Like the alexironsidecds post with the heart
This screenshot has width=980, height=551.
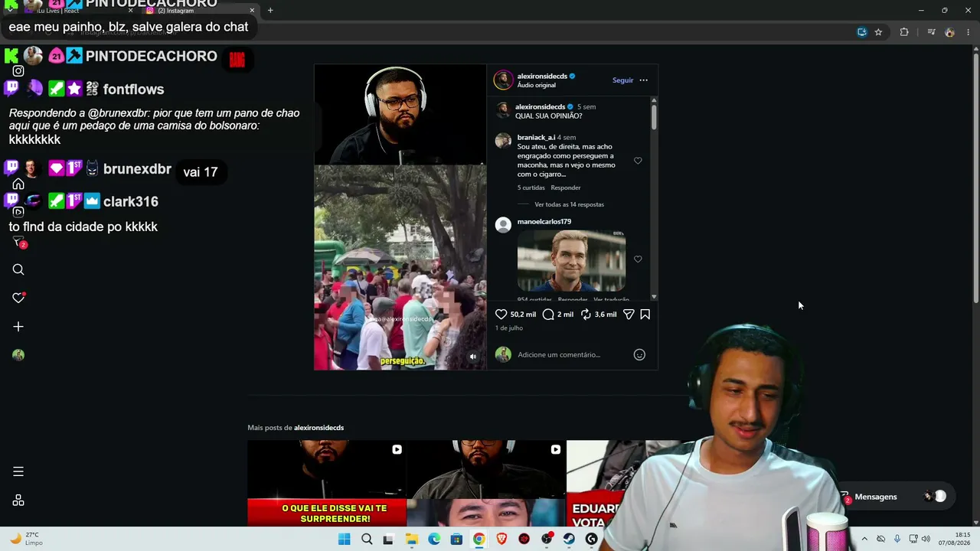501,315
